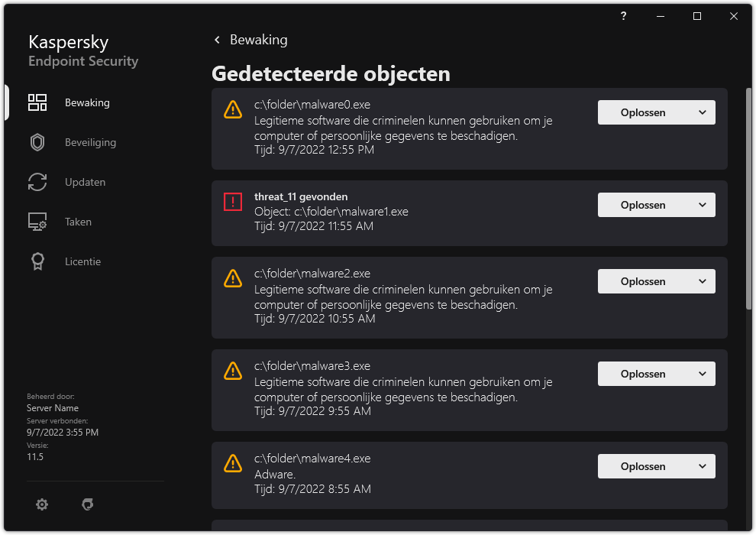Open settings via the gear icon
This screenshot has width=756, height=535.
(x=42, y=504)
